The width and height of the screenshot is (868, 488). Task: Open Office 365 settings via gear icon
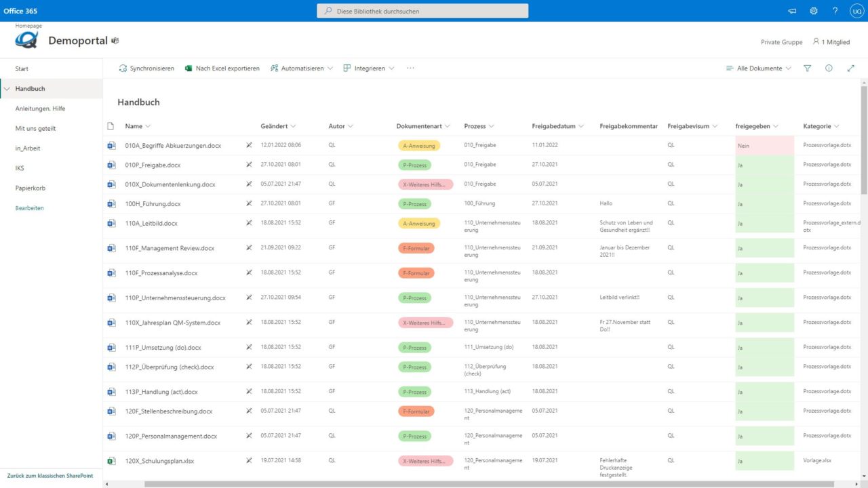pyautogui.click(x=814, y=10)
